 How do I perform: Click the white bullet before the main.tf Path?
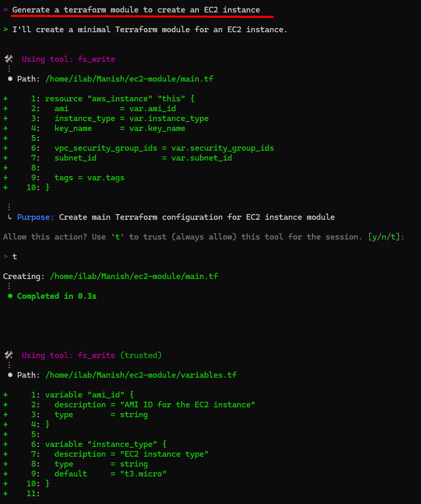pos(10,79)
